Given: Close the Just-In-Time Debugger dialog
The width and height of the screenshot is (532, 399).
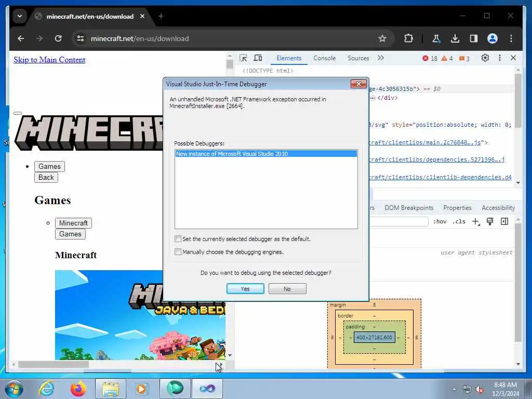Looking at the screenshot, I should tap(358, 84).
